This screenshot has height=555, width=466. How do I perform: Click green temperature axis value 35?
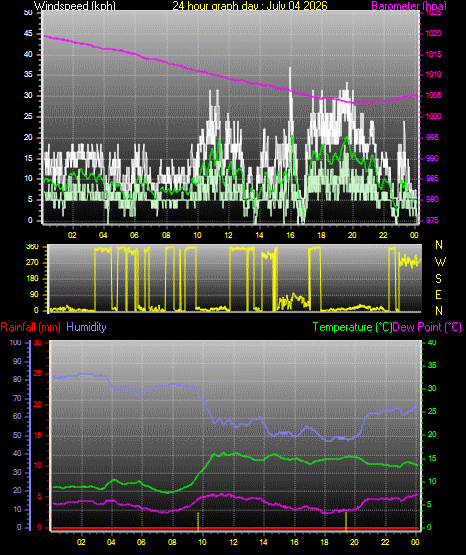coord(432,365)
